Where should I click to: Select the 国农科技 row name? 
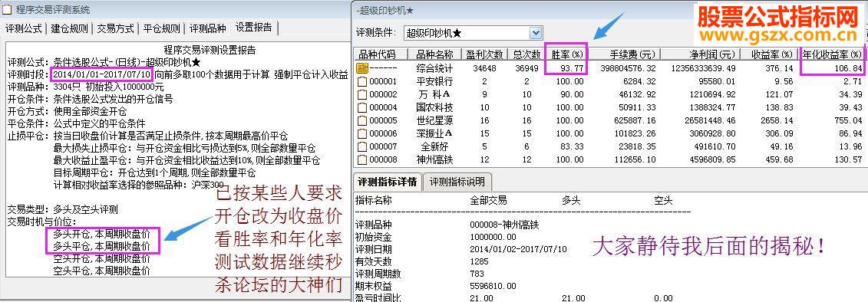pyautogui.click(x=434, y=107)
